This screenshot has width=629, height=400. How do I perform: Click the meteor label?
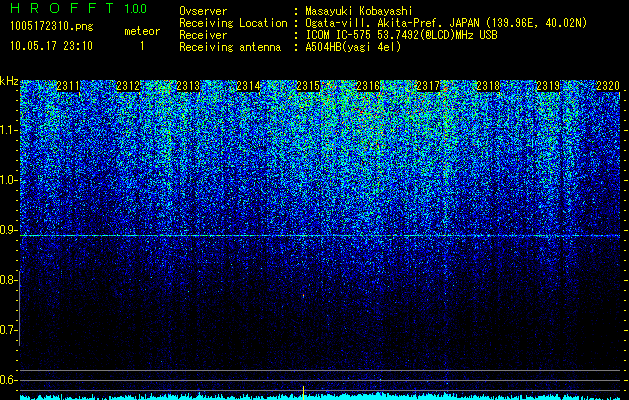[x=142, y=31]
